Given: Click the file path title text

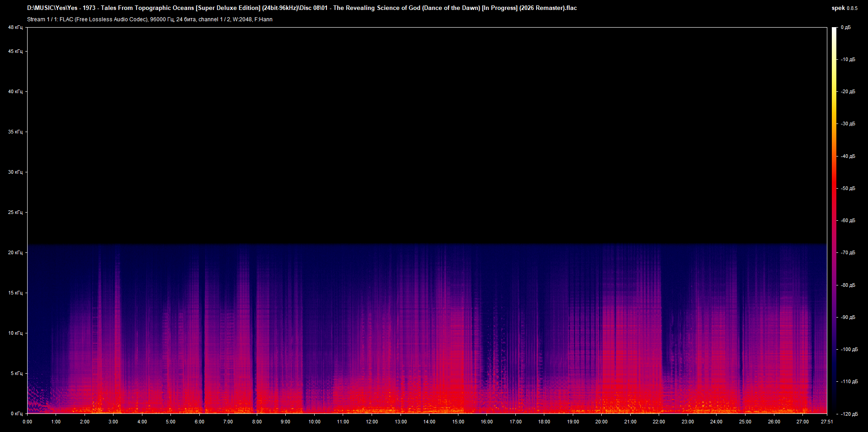Looking at the screenshot, I should tap(302, 8).
